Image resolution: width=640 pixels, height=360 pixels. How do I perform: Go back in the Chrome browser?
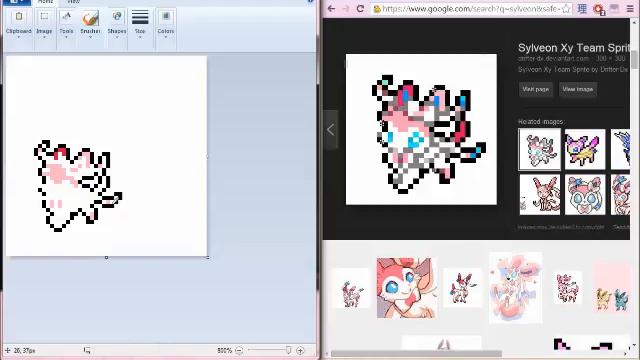[331, 9]
